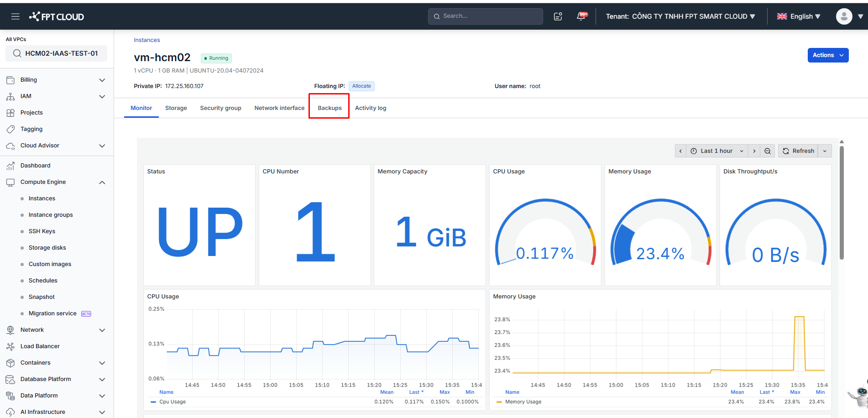Screen dimensions: 868x418
Task: Open the Backups tab
Action: click(329, 108)
